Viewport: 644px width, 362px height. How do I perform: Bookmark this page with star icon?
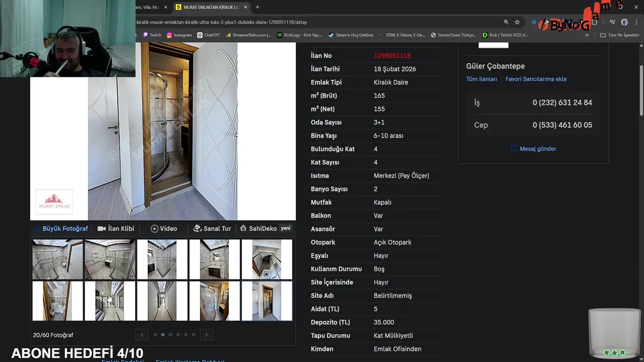click(x=517, y=22)
